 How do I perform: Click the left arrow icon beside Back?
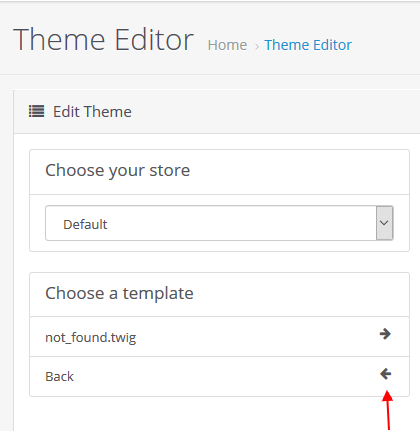click(386, 374)
